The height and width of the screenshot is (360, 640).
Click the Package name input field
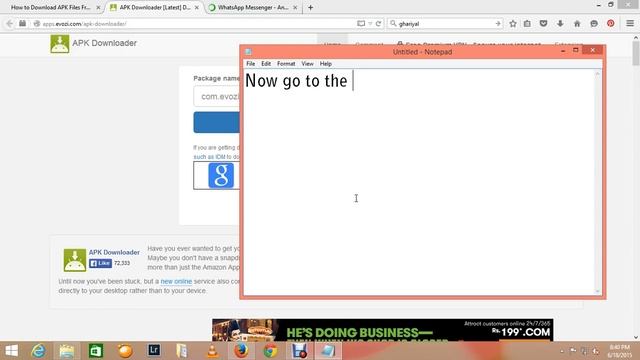click(217, 96)
